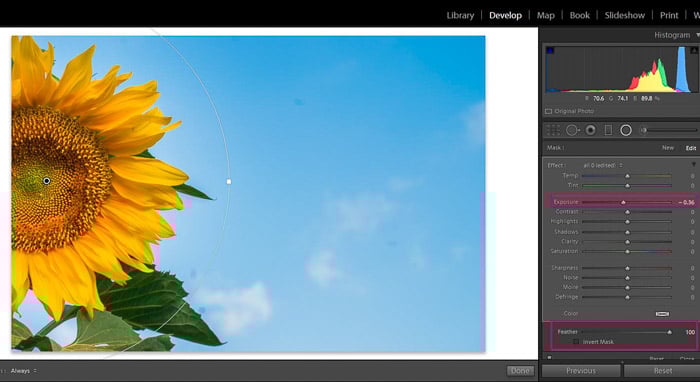The height and width of the screenshot is (382, 700).
Task: Click the Moire slider handle
Action: (x=627, y=287)
